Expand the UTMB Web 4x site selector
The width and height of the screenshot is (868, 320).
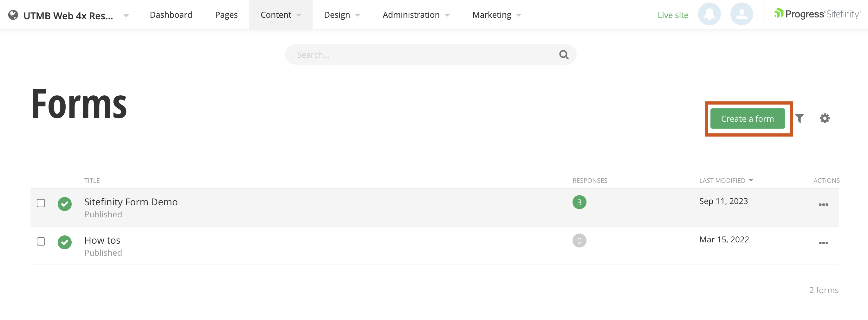(126, 16)
